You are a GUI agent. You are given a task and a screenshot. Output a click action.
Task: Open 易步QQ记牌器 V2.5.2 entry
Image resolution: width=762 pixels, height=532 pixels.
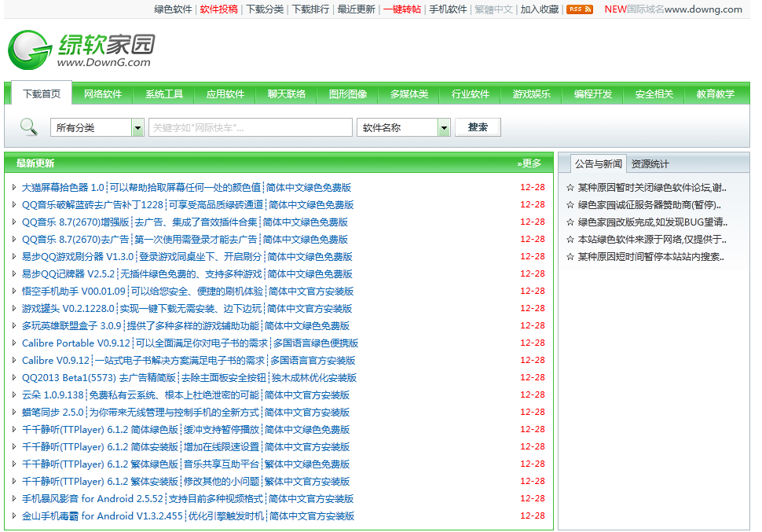(x=187, y=273)
